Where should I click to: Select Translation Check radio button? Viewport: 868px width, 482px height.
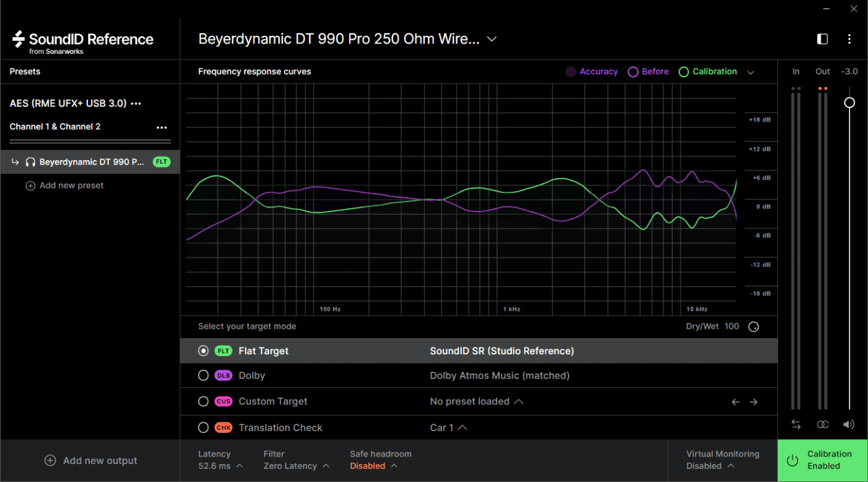(x=203, y=427)
